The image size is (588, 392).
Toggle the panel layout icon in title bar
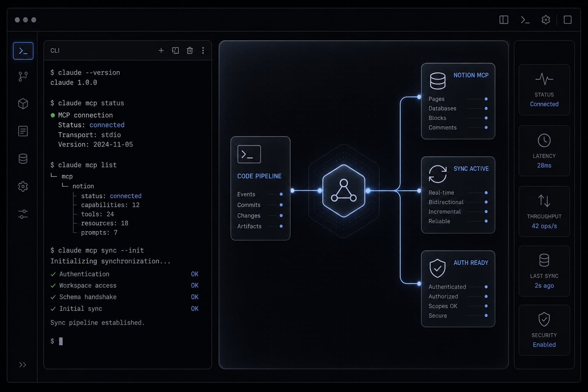(x=504, y=20)
